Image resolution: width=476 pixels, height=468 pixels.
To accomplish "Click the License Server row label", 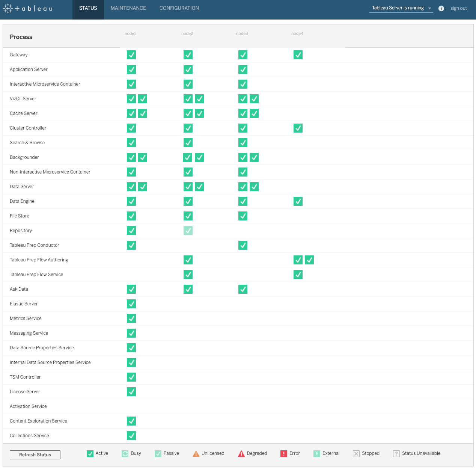I will point(25,392).
